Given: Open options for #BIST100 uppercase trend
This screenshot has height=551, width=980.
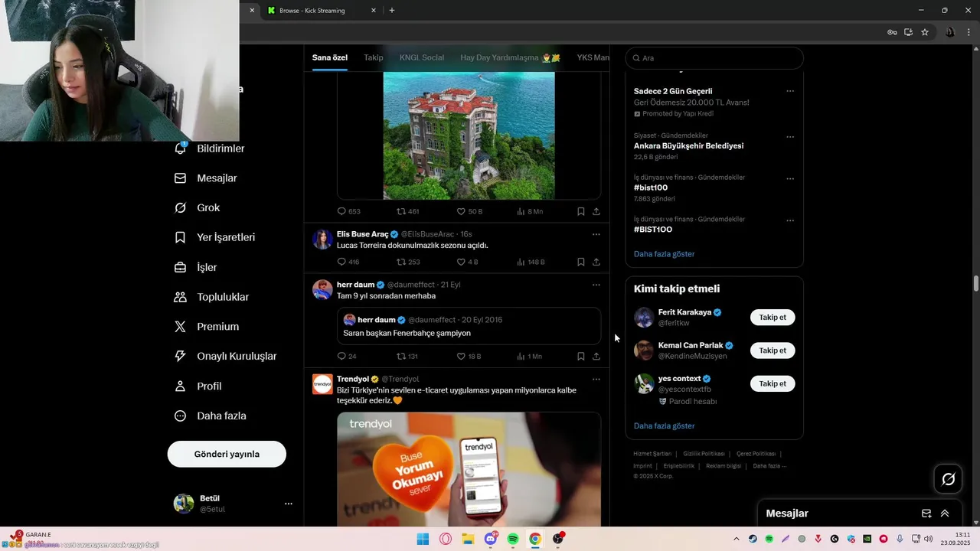Looking at the screenshot, I should click(790, 220).
